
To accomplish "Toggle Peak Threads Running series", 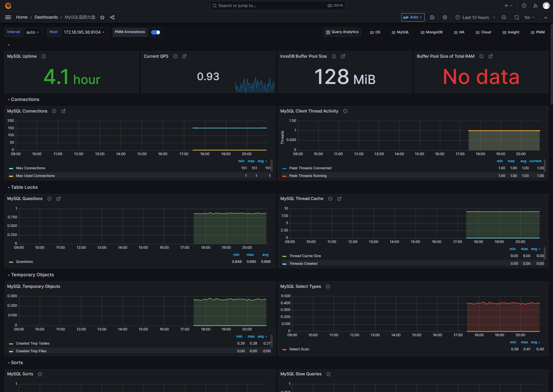I will pyautogui.click(x=308, y=176).
